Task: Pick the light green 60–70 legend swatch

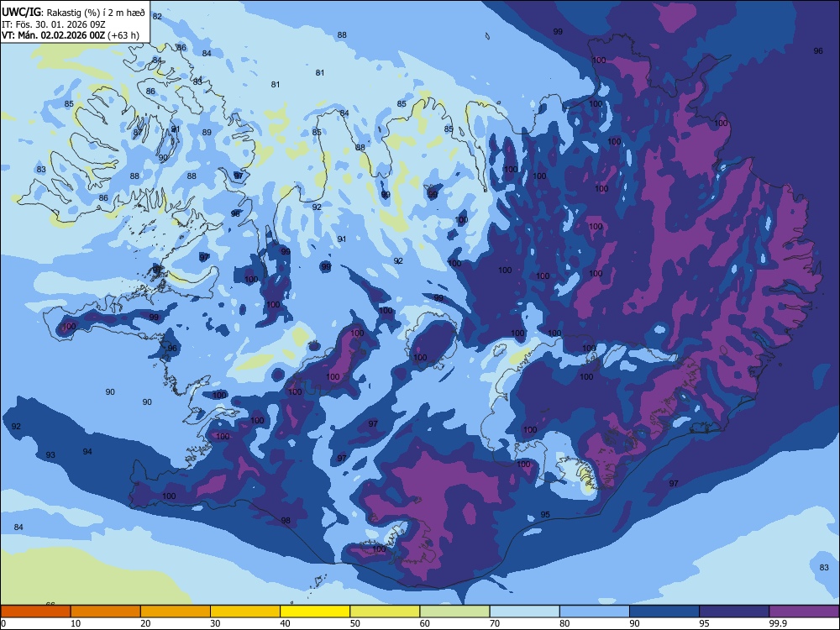Action: click(454, 612)
